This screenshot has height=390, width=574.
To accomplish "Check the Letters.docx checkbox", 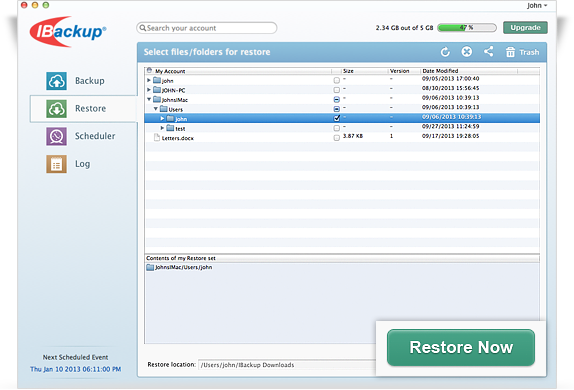I will [x=337, y=138].
